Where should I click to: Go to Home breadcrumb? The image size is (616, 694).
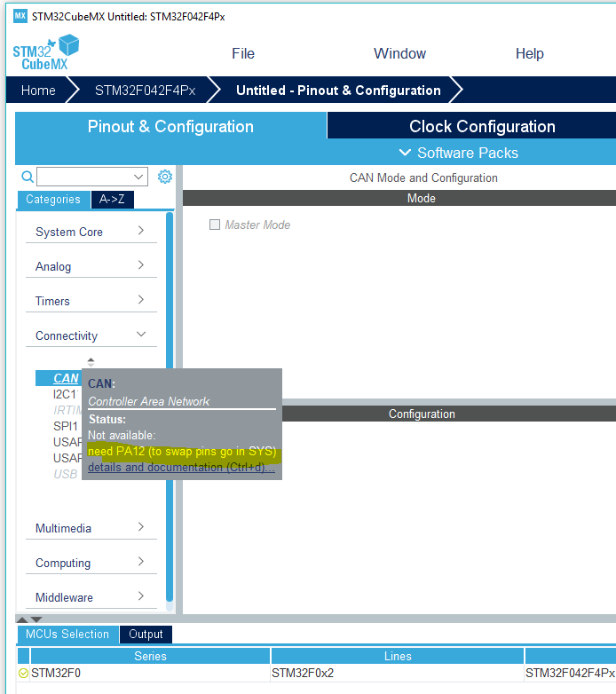(x=38, y=90)
